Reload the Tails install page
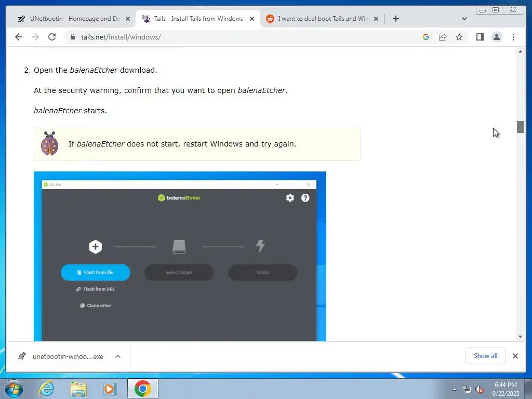Screen dimensions: 532x399 [52, 37]
